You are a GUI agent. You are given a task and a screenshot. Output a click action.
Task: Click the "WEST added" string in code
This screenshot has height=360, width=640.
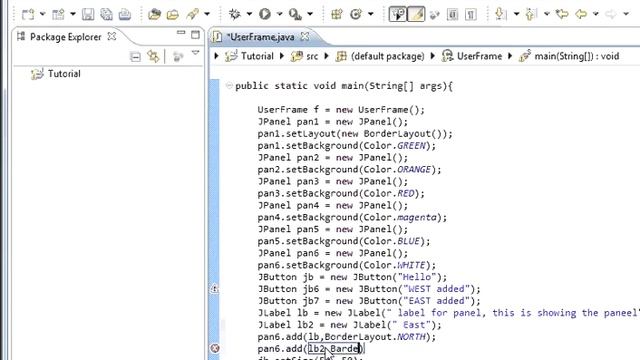tap(436, 289)
